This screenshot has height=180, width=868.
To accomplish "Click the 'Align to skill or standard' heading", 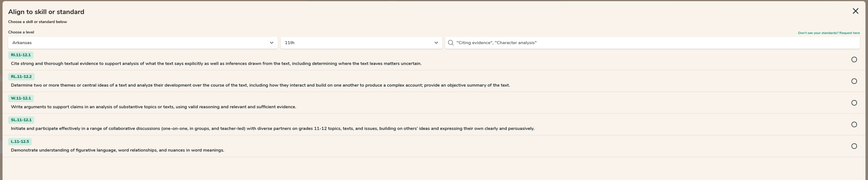I will click(46, 12).
